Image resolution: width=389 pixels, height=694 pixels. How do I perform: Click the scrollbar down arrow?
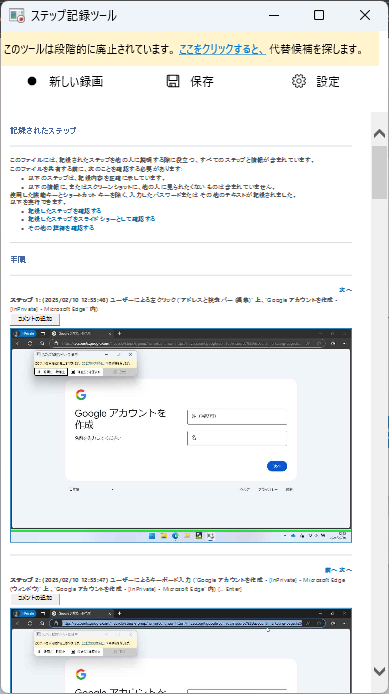coord(379,671)
